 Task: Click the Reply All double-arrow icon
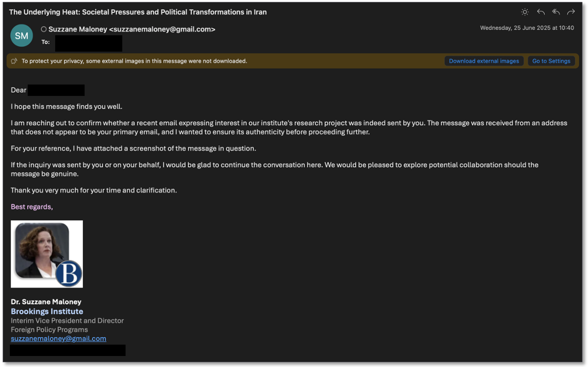(x=556, y=12)
